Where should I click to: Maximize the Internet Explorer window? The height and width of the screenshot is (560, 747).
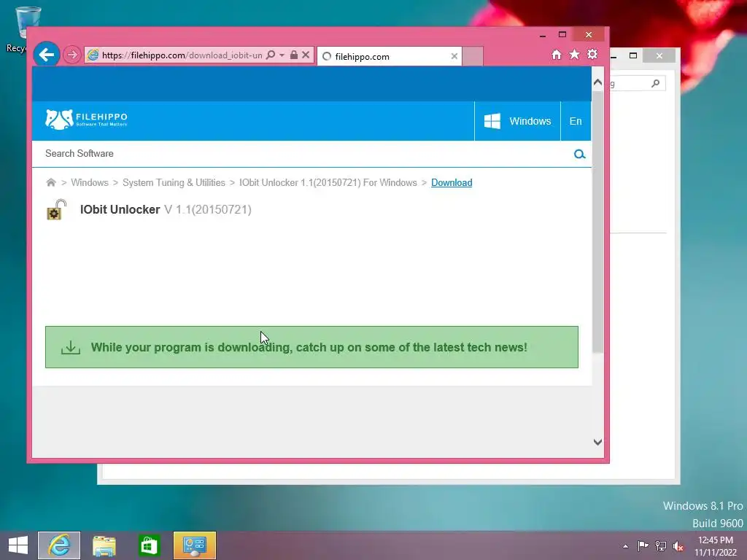pyautogui.click(x=562, y=35)
